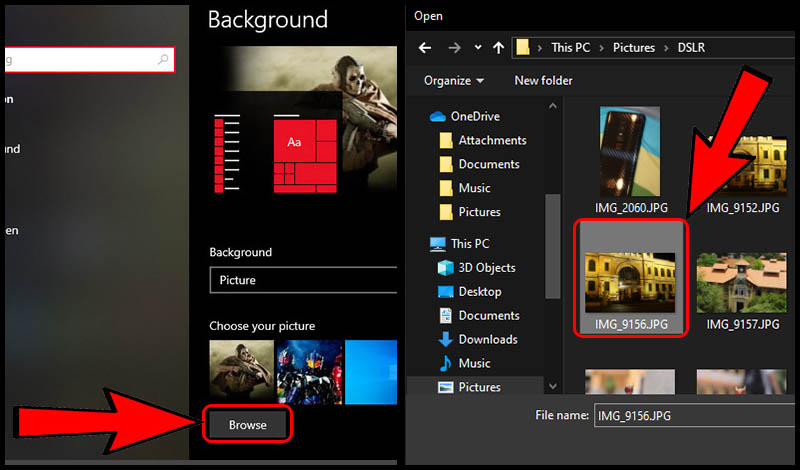
Task: Click the Pictures icon under This PC
Action: [446, 387]
